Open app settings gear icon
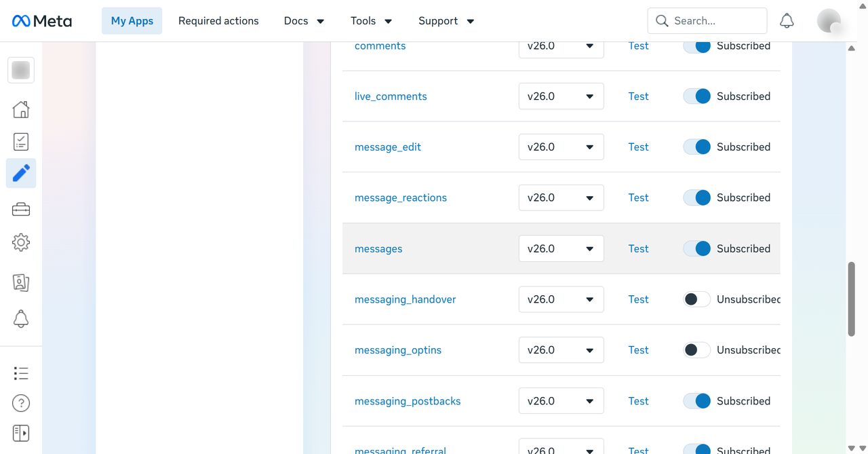Screen dimensions: 868x454 [x=21, y=242]
